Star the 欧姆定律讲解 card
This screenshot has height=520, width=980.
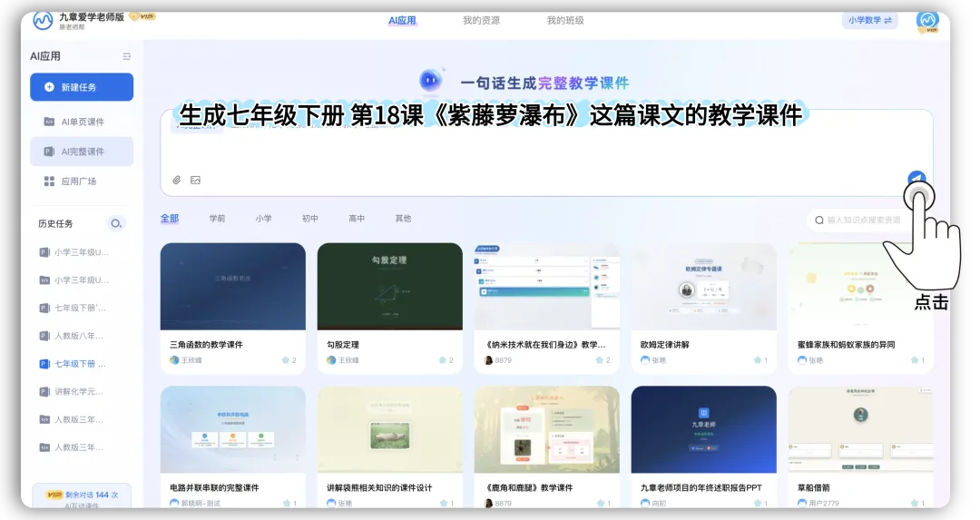(758, 360)
